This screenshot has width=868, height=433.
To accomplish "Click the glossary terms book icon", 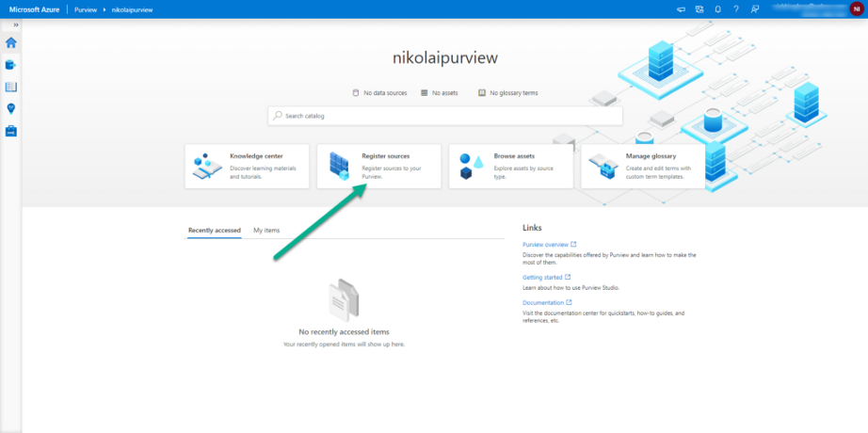I will 482,93.
